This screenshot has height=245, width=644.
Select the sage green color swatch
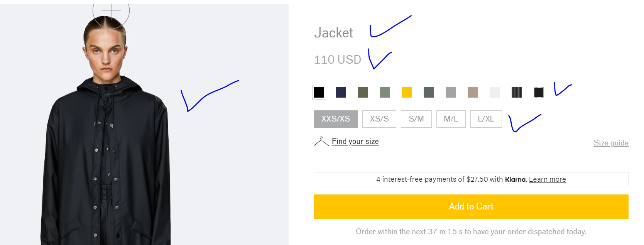(385, 93)
